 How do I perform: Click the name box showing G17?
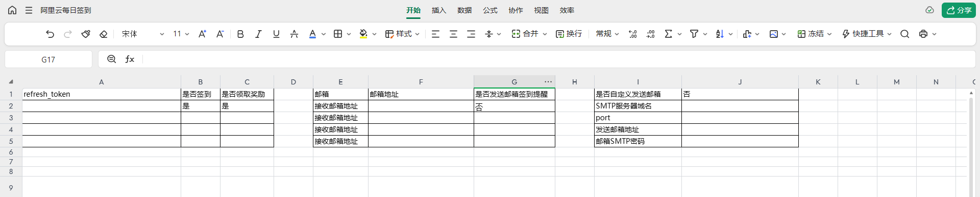pos(48,59)
